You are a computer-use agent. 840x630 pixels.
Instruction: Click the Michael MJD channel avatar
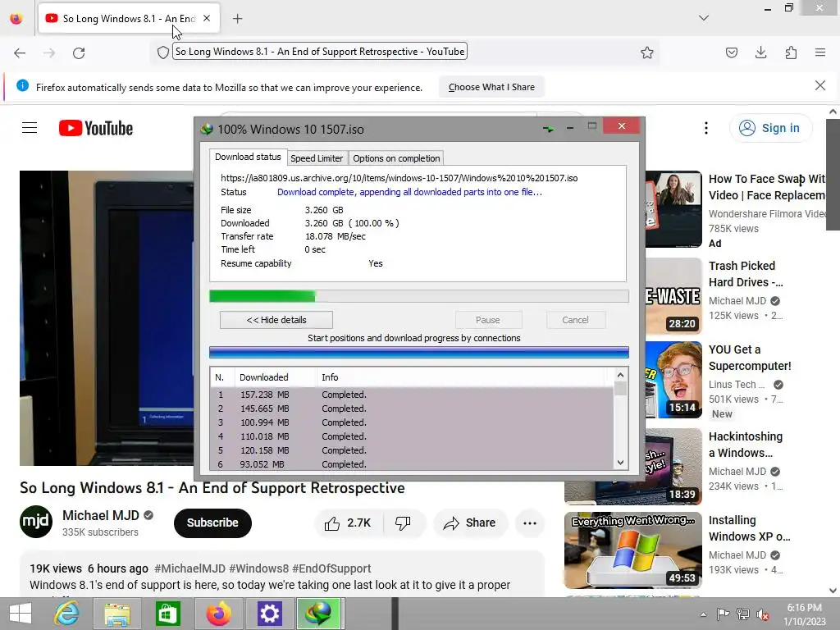pos(36,522)
